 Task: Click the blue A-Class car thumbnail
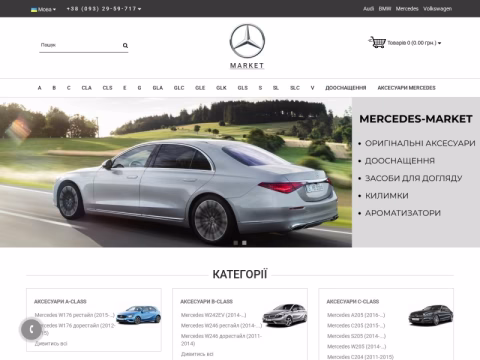coord(138,315)
